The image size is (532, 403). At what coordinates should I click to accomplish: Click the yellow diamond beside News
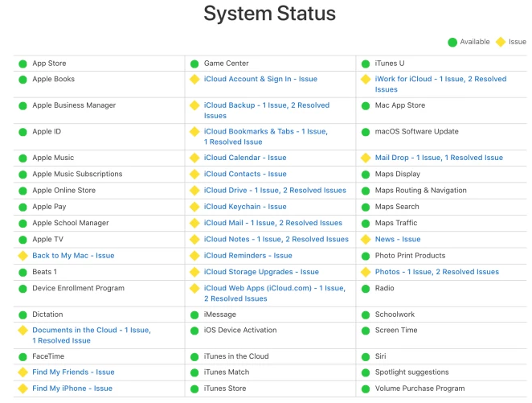coord(366,240)
